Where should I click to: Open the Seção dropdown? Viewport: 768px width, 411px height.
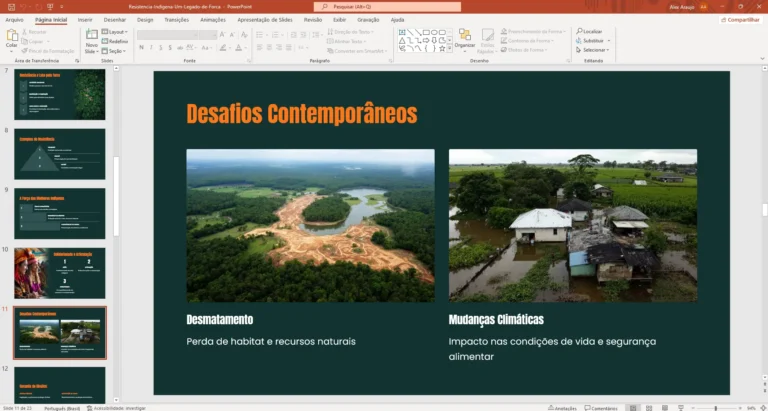point(114,51)
